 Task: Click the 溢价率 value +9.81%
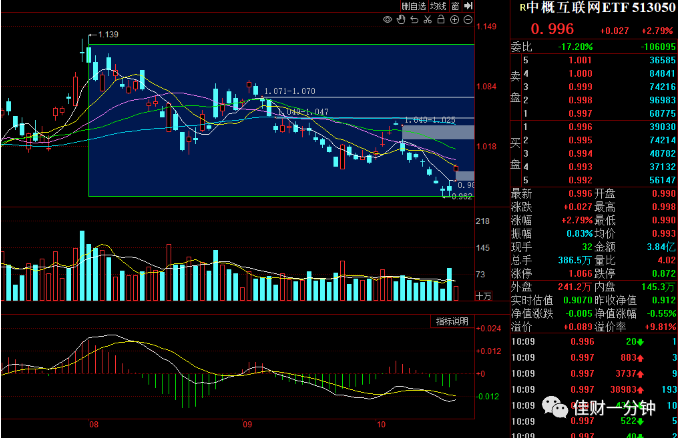pyautogui.click(x=660, y=327)
